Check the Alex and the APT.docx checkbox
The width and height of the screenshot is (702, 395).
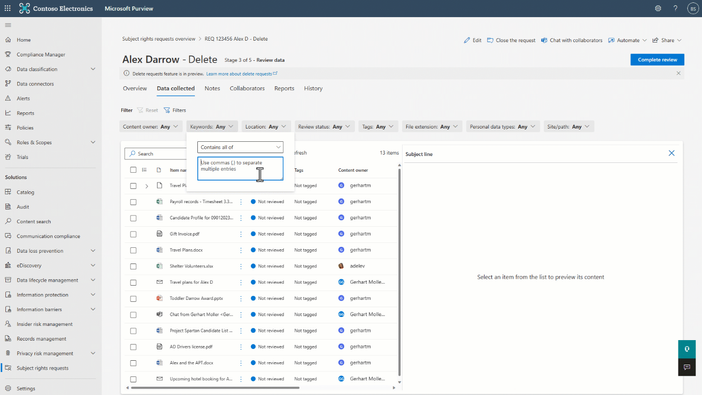pos(133,363)
